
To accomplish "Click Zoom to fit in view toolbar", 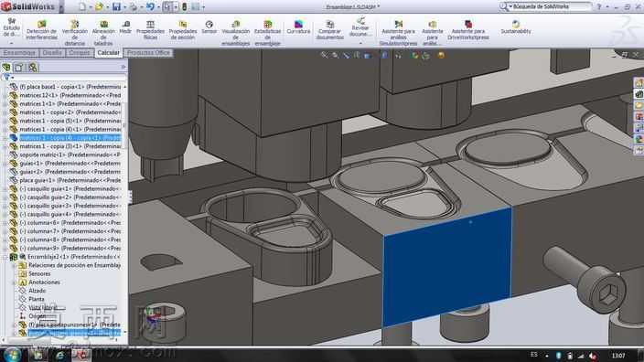I will click(x=324, y=55).
